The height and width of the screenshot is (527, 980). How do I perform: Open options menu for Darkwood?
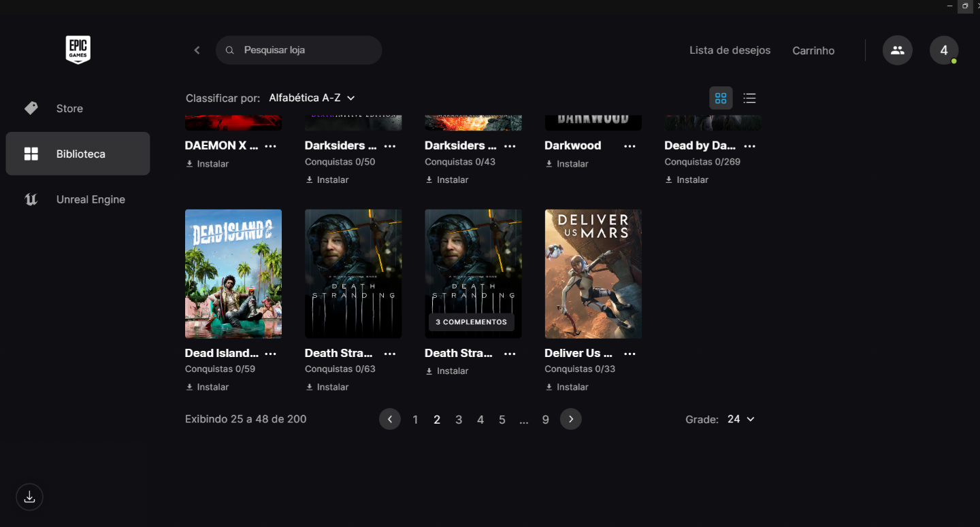point(630,146)
